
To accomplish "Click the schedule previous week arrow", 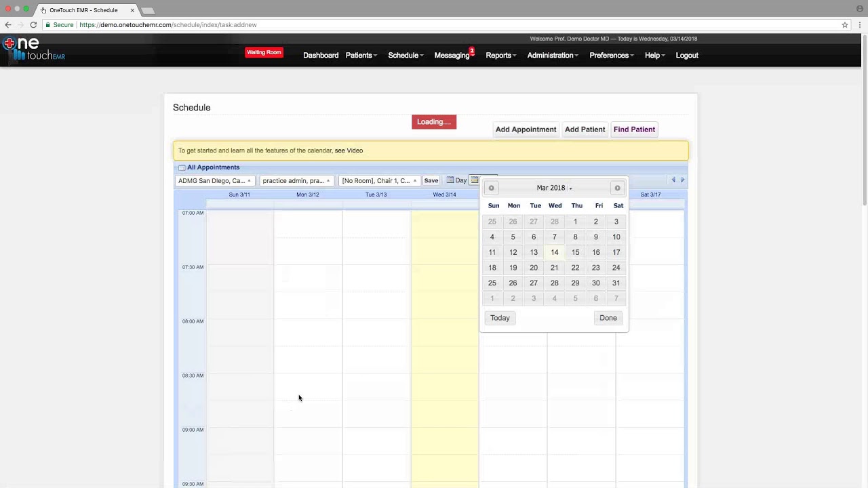I will (673, 180).
